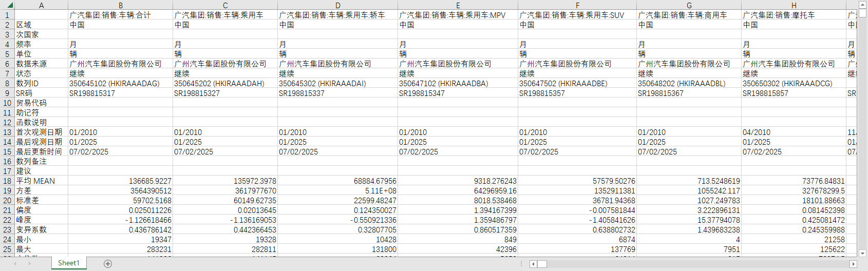868x271 pixels.
Task: Click the tab bar splitter dots handle
Action: click(522, 264)
